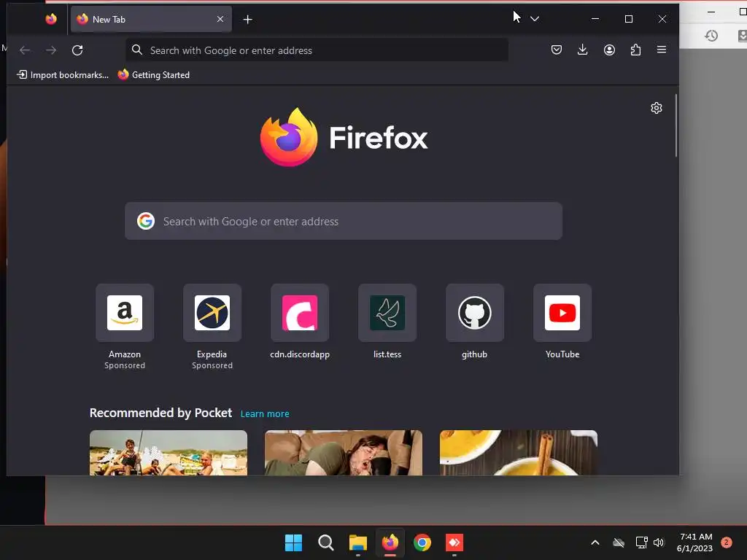The image size is (747, 560).
Task: Open the Getting Started bookmark
Action: click(x=153, y=75)
